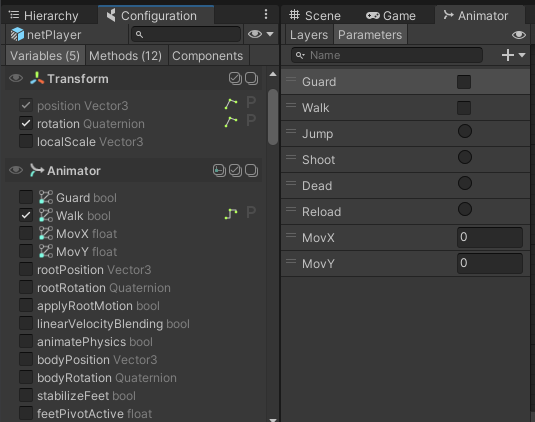Viewport: 535px width, 422px height.
Task: Collapse the Animator component section
Action: click(74, 171)
